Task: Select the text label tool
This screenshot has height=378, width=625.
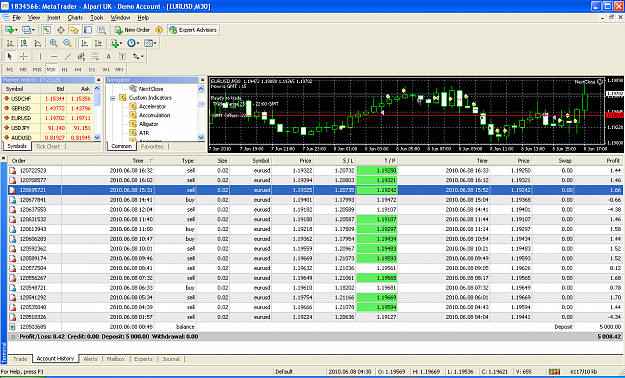Action: (x=108, y=56)
